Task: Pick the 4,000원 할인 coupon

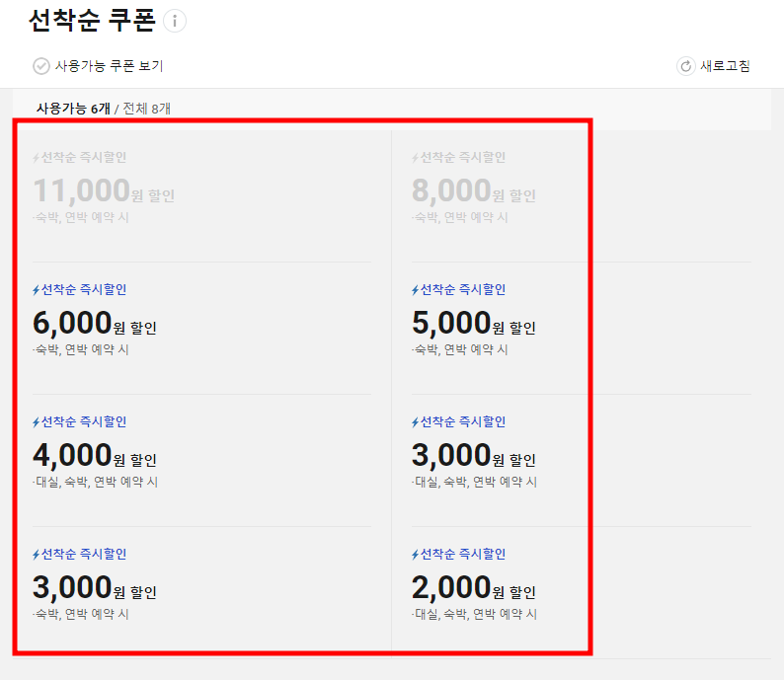Action: click(x=202, y=460)
